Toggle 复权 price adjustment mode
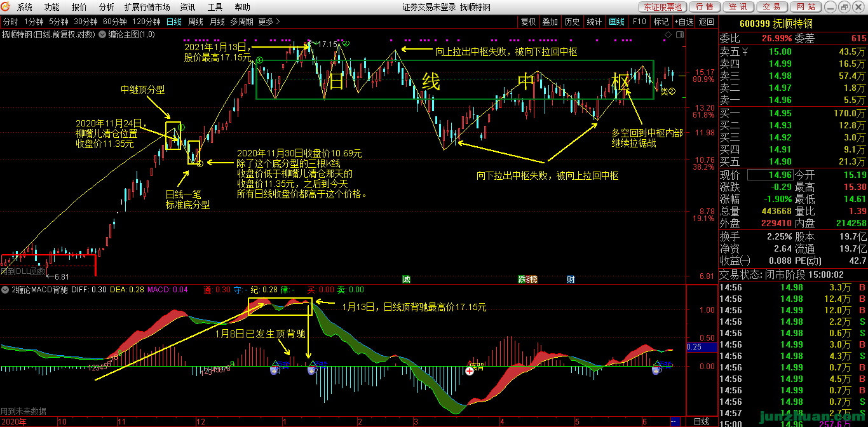The height and width of the screenshot is (427, 868). [528, 22]
